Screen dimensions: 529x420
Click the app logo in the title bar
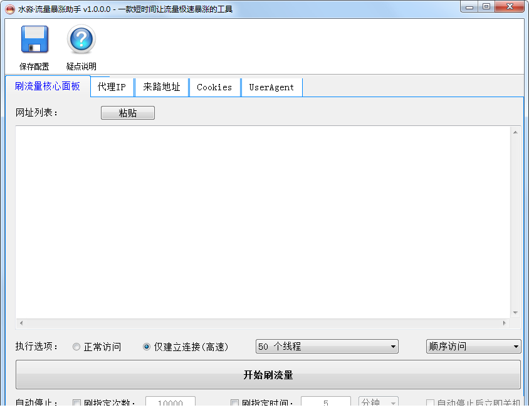(x=10, y=9)
